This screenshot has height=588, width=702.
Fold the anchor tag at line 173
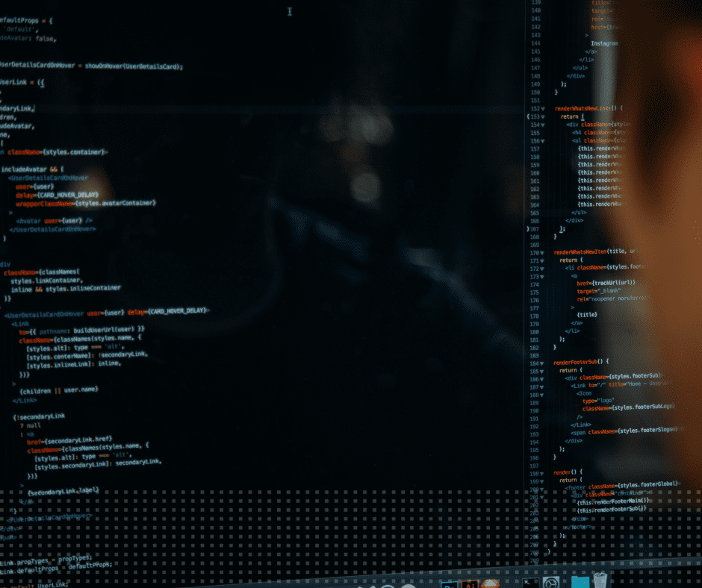(542, 277)
